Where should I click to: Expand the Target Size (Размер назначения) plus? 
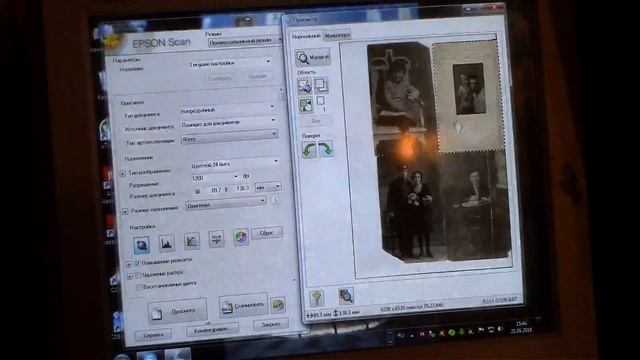point(125,211)
